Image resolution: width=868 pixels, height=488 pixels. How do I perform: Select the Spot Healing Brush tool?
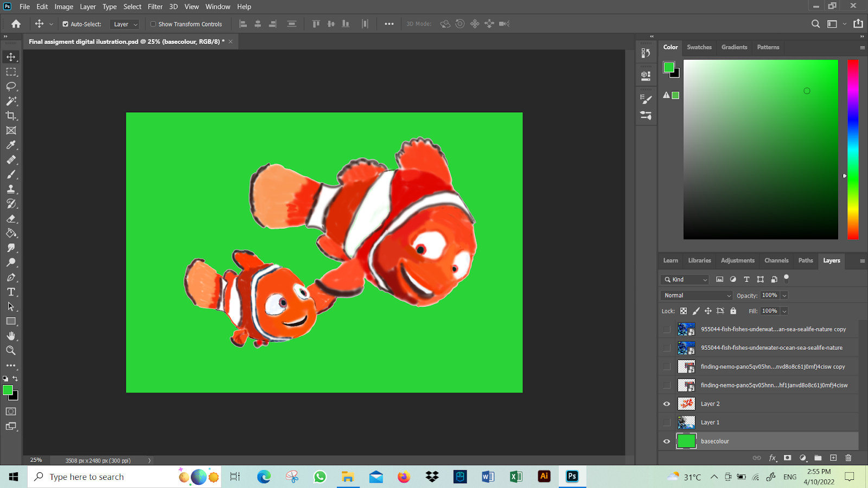tap(11, 159)
